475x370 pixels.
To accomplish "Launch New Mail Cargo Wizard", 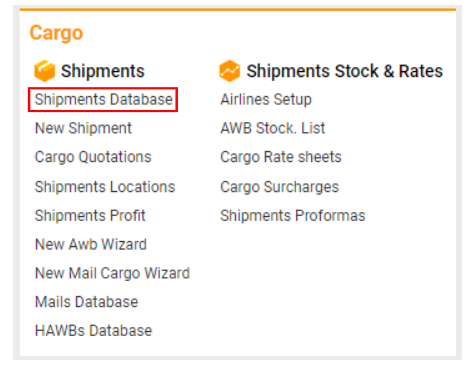I will click(x=112, y=273).
